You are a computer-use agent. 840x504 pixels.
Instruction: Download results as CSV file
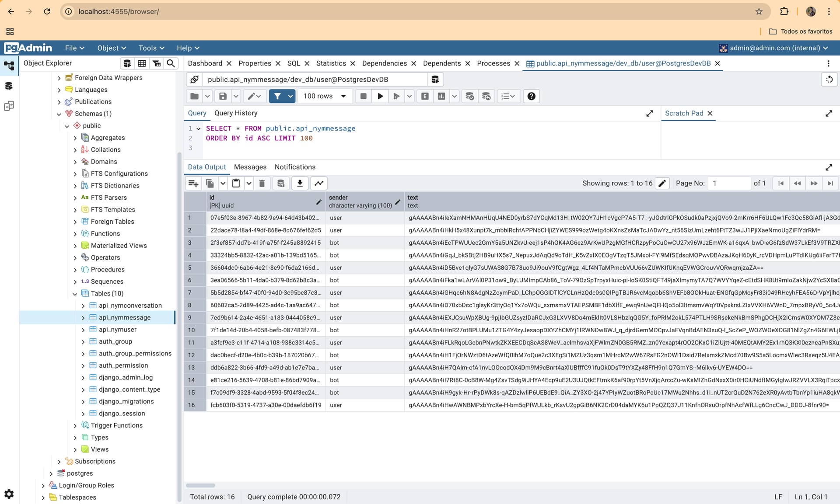pyautogui.click(x=300, y=183)
